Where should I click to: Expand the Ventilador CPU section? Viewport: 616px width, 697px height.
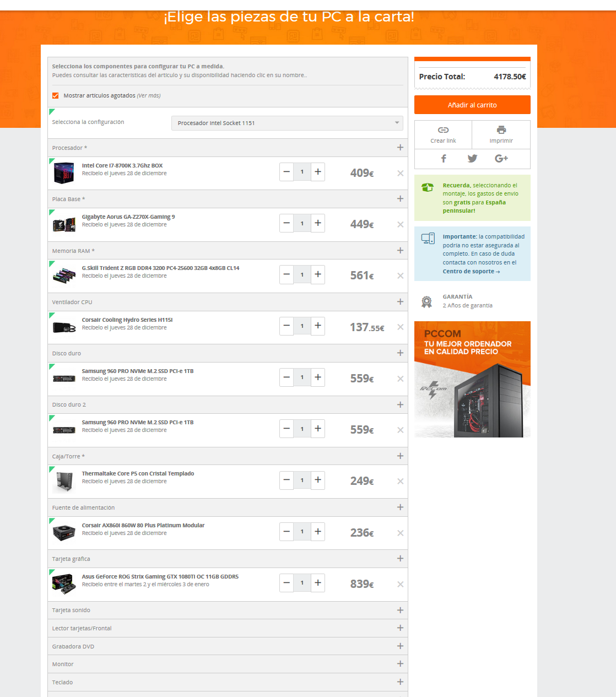tap(400, 302)
